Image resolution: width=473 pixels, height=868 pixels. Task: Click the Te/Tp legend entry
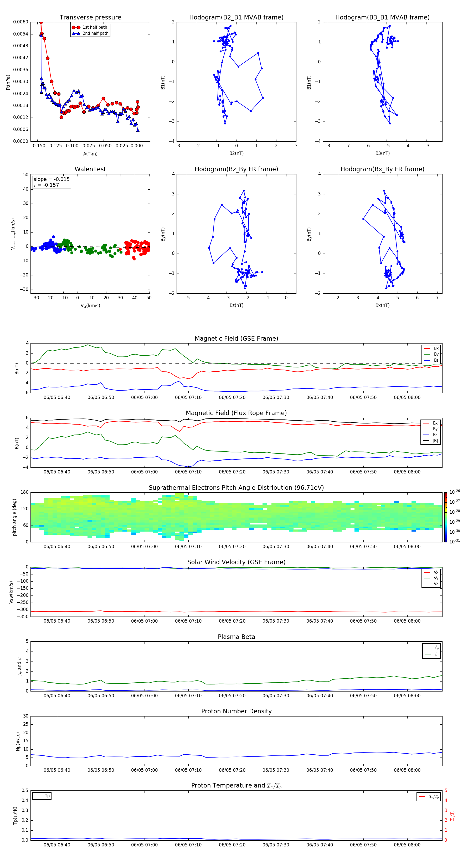(x=429, y=796)
